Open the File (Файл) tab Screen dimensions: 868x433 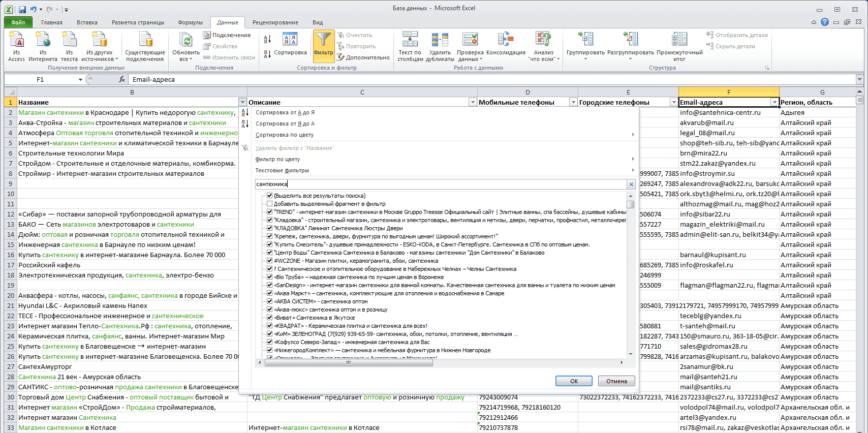18,22
